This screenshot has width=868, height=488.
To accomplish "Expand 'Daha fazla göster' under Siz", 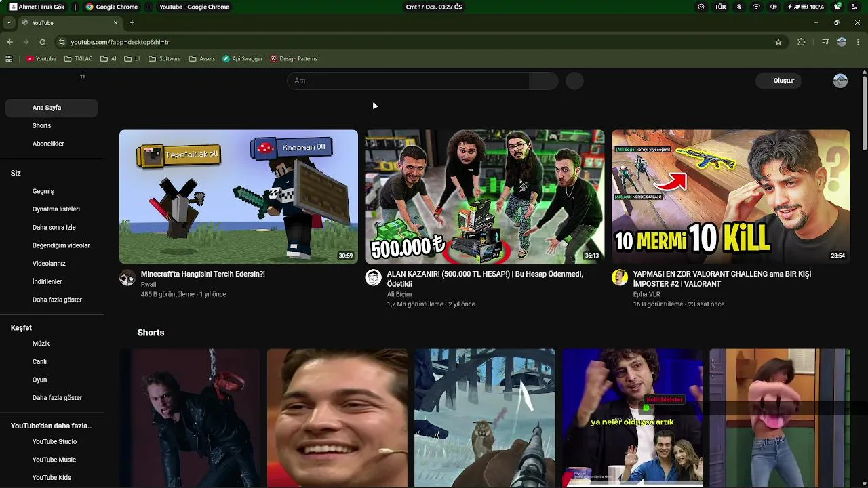I will coord(52,300).
